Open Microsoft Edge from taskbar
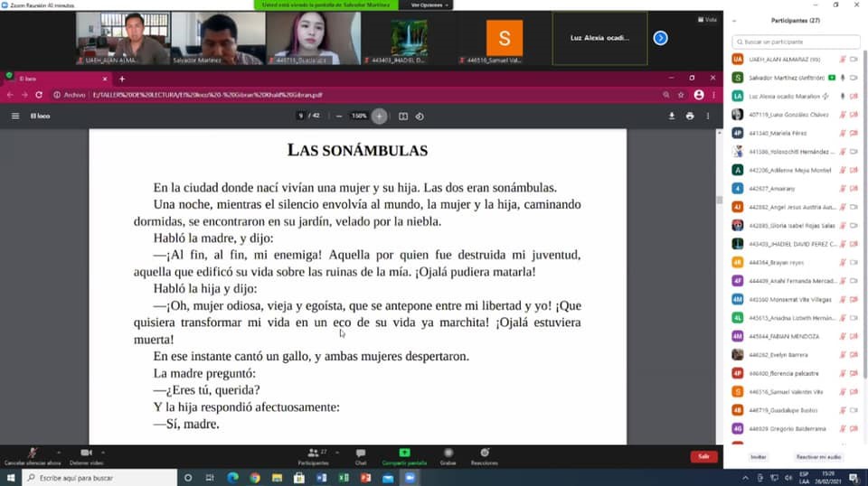The height and width of the screenshot is (486, 868). click(232, 478)
